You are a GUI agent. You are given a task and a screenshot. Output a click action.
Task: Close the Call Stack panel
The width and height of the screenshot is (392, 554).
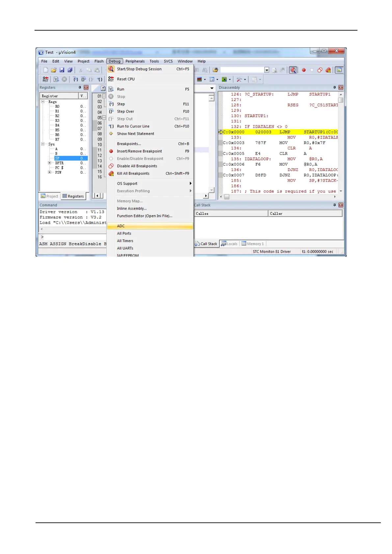pyautogui.click(x=341, y=205)
